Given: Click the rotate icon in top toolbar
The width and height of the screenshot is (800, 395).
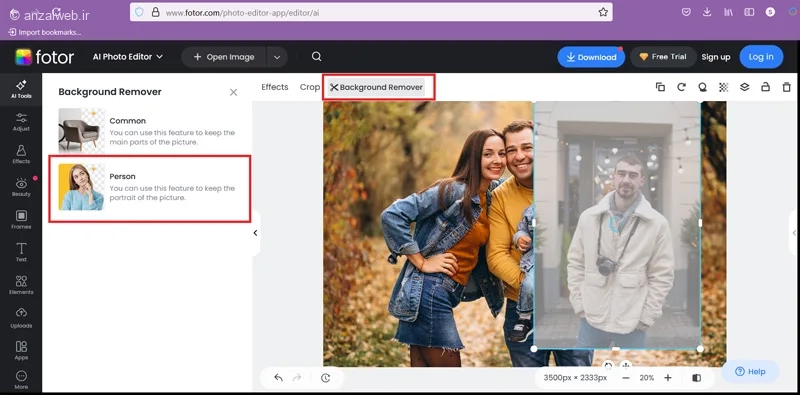Looking at the screenshot, I should pos(681,87).
